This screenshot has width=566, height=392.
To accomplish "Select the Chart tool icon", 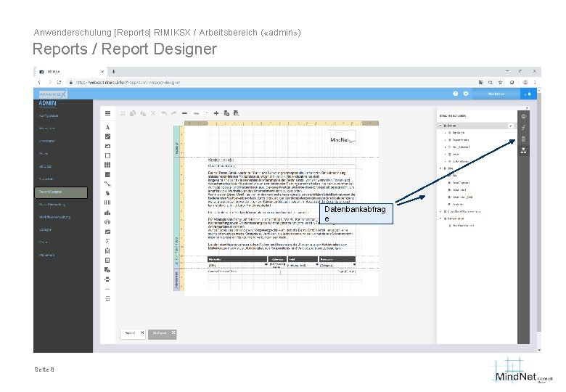I will (107, 212).
